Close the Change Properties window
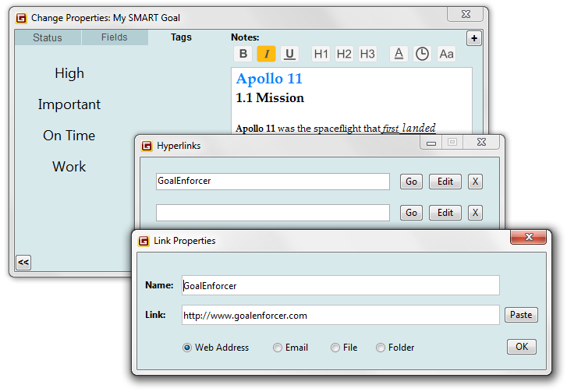Image resolution: width=567 pixels, height=392 pixels. [466, 14]
